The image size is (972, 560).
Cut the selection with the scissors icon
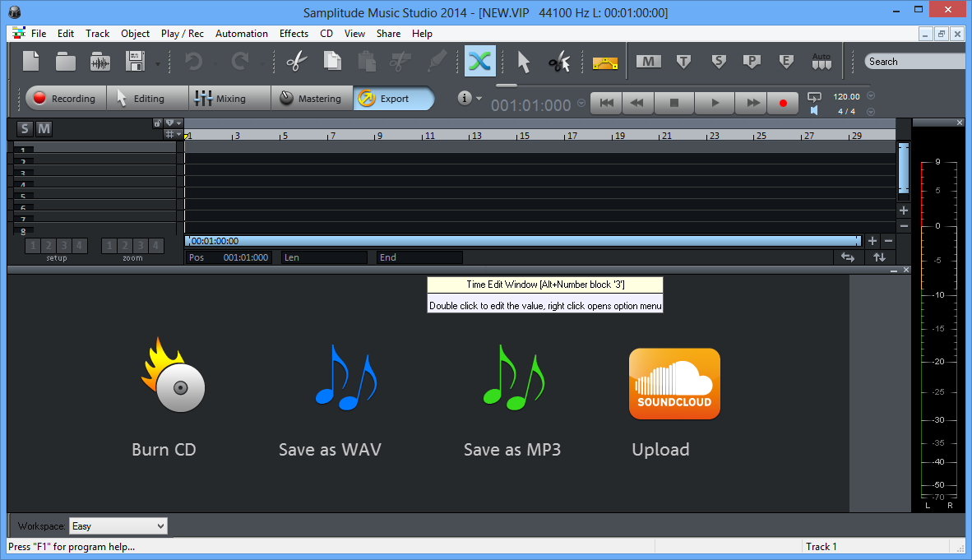click(296, 62)
